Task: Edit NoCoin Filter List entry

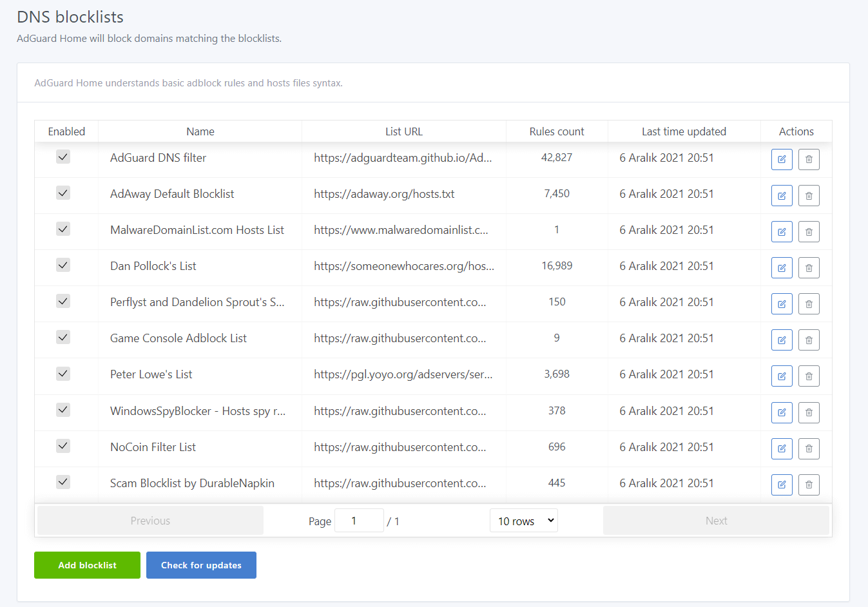Action: [782, 448]
